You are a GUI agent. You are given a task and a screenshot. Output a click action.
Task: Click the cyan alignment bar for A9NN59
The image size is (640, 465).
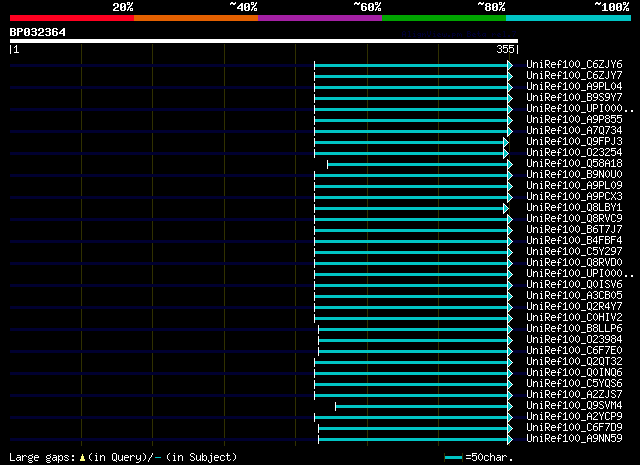[x=413, y=440]
